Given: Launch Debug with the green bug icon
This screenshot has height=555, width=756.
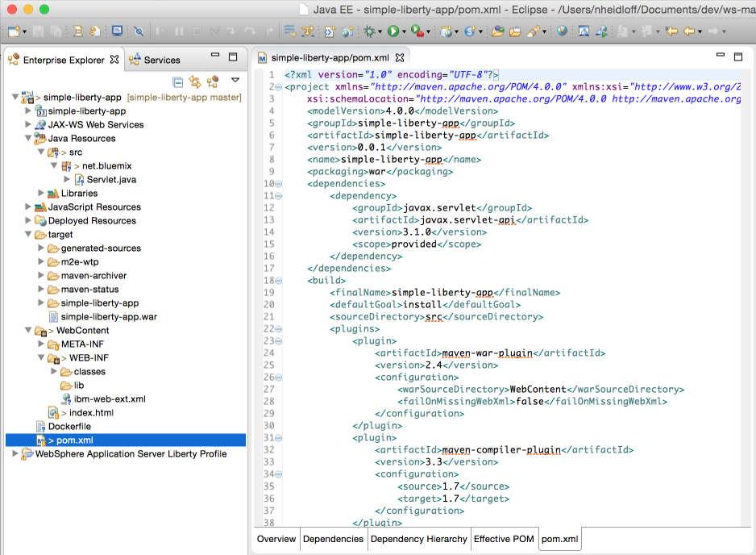Looking at the screenshot, I should pyautogui.click(x=370, y=31).
